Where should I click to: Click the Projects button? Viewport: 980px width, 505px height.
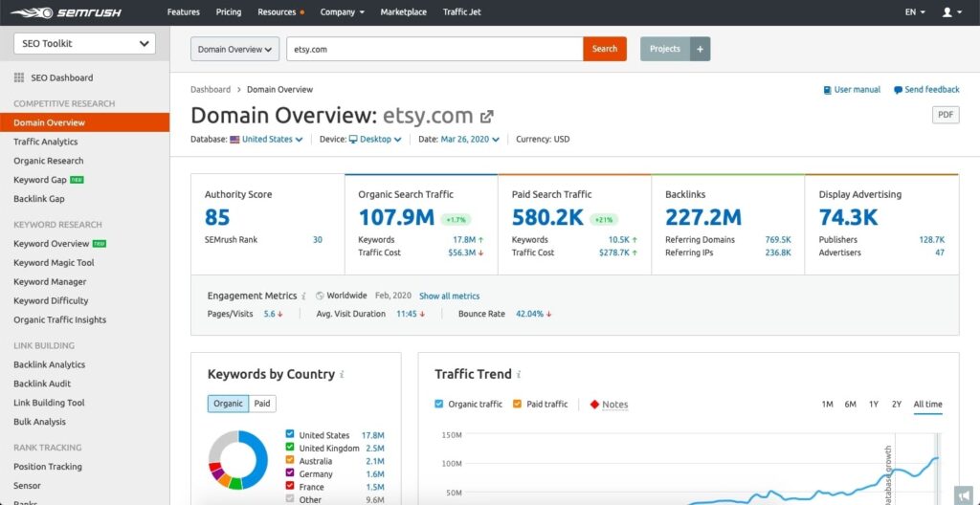[x=665, y=49]
